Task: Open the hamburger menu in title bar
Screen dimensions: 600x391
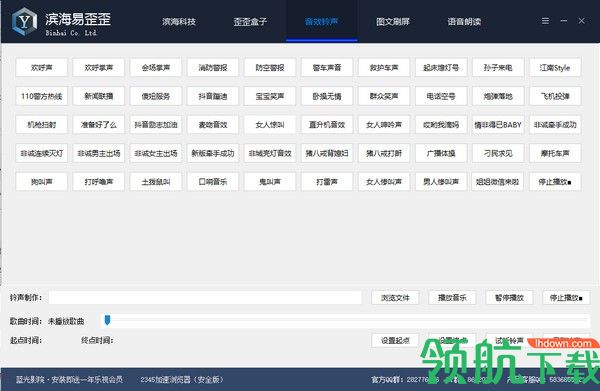Action: 545,21
